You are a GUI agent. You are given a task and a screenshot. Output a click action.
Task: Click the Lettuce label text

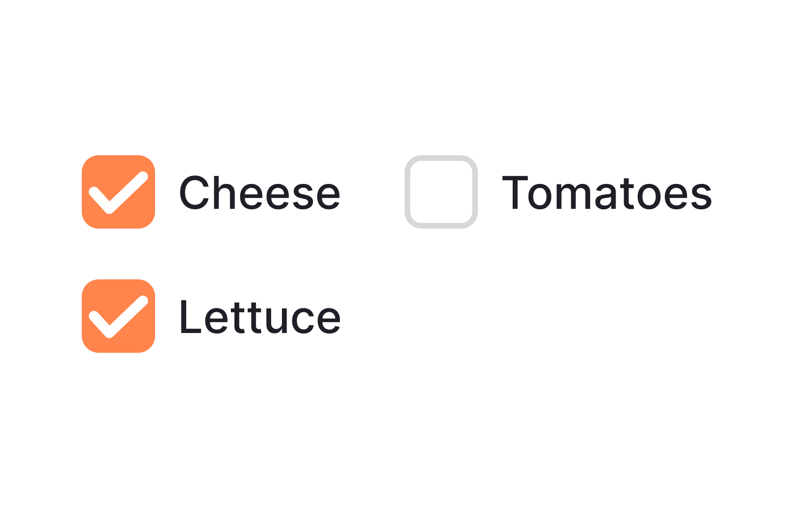(259, 317)
